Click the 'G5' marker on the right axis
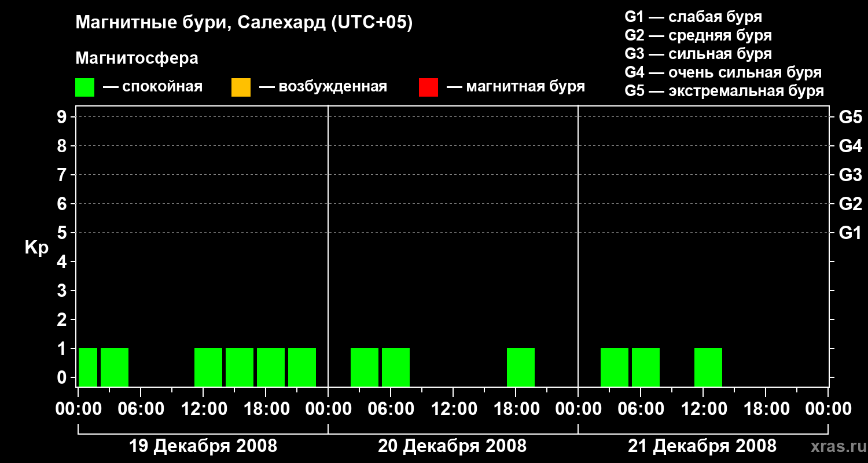Viewport: 868px width, 463px height. point(850,117)
